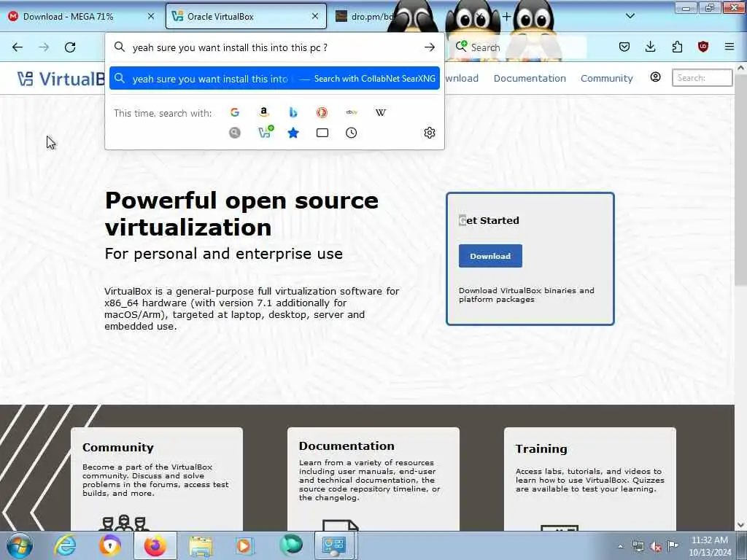Focus the Firefox Search box

pyautogui.click(x=519, y=47)
